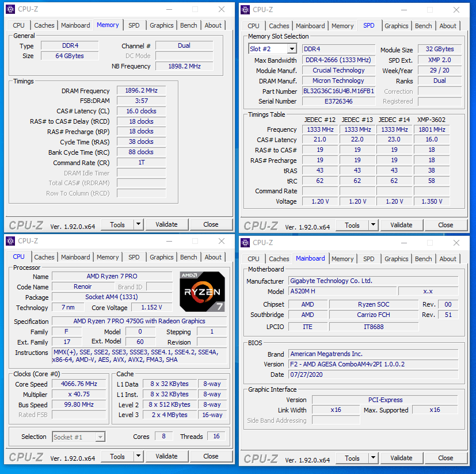
Task: Minimize the CPU tab CPU-Z window
Action: [x=169, y=241]
